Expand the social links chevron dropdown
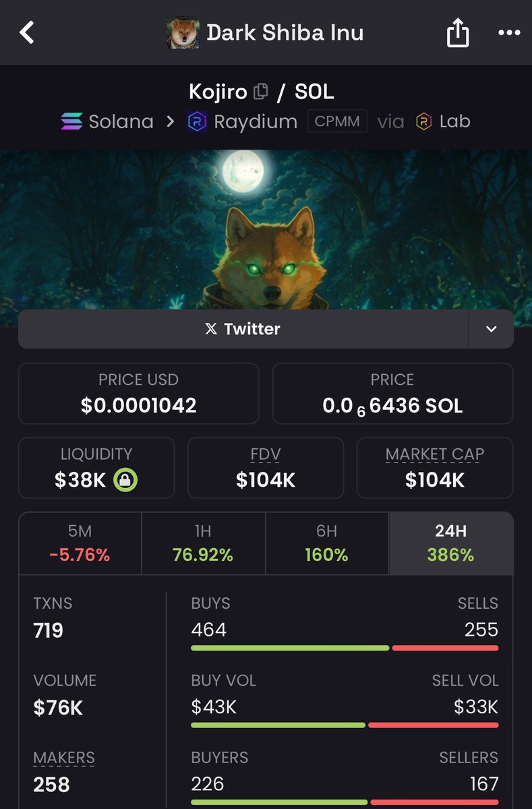Viewport: 532px width, 809px height. click(492, 329)
